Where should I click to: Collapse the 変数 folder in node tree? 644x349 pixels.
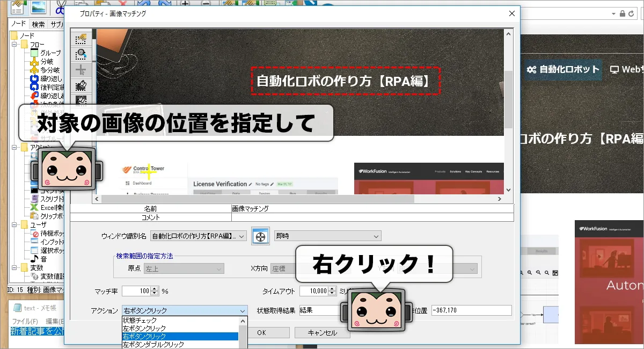[x=14, y=268]
